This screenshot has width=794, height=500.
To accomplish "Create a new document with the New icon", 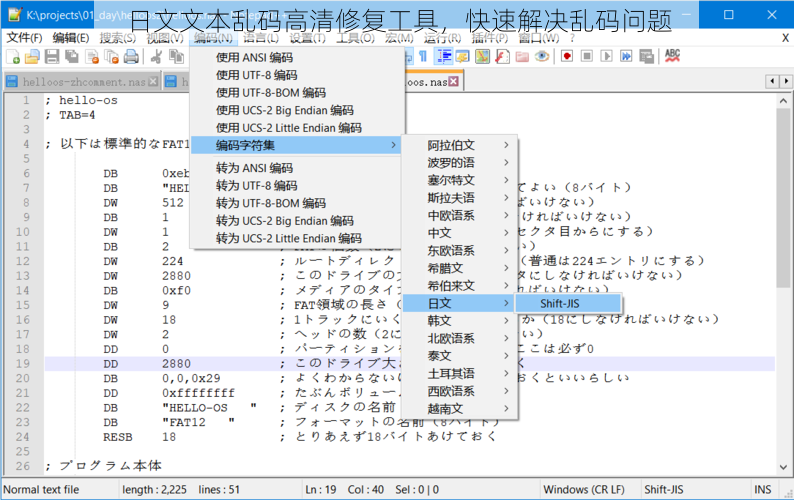I will [x=13, y=56].
